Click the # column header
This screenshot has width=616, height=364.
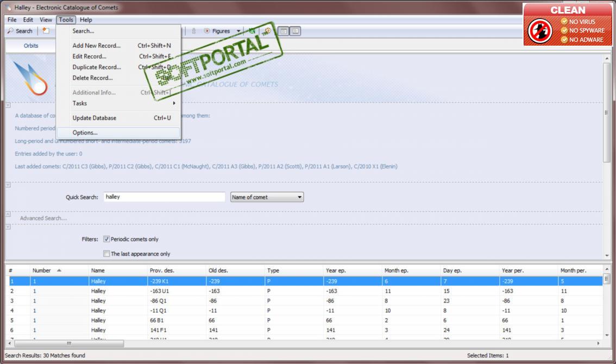[x=17, y=271]
